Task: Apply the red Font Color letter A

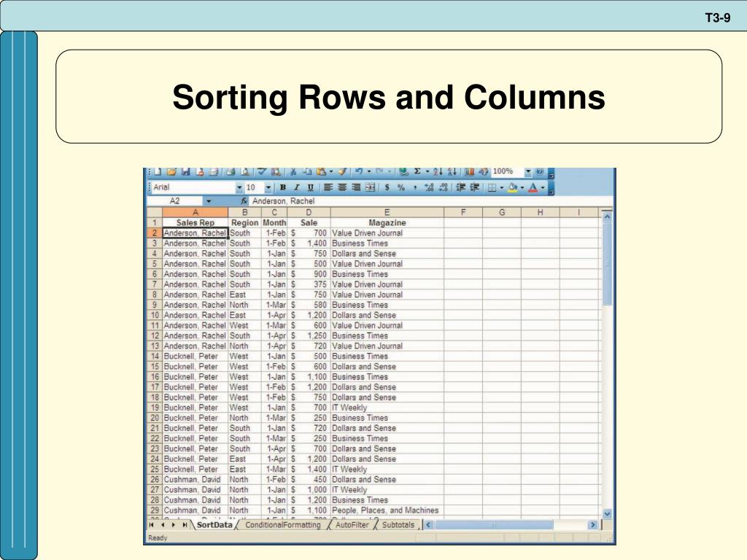Action: pyautogui.click(x=533, y=187)
